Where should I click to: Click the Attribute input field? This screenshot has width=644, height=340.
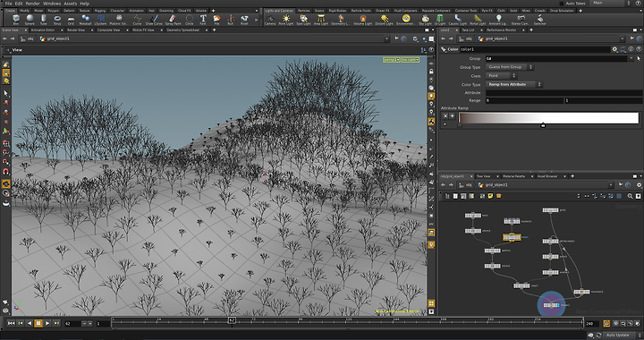563,93
